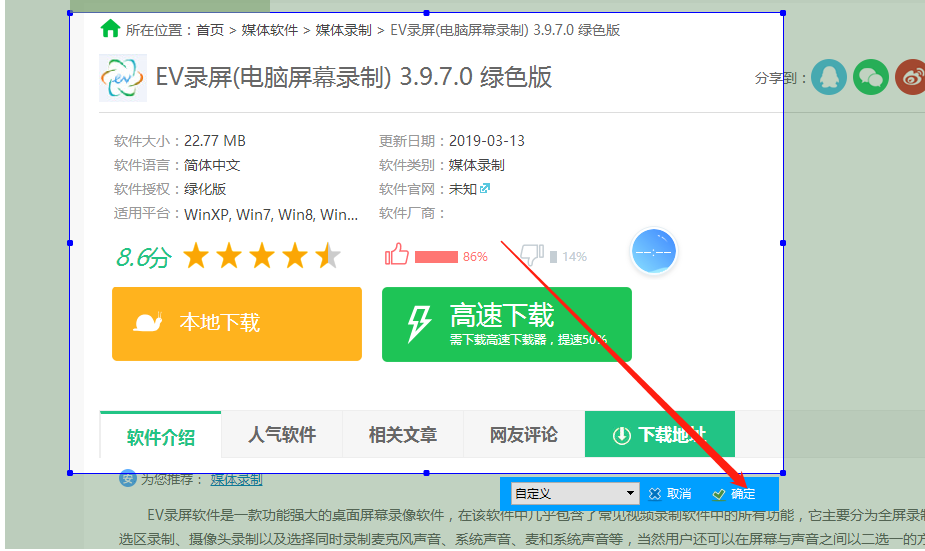Click the grey 14% disapproval bar
The height and width of the screenshot is (551, 925).
pyautogui.click(x=553, y=257)
